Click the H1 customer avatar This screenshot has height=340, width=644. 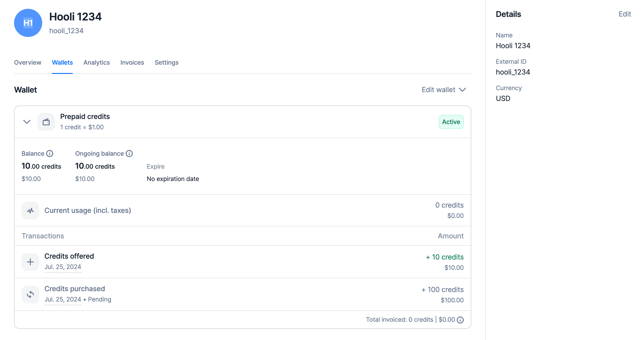pos(28,23)
